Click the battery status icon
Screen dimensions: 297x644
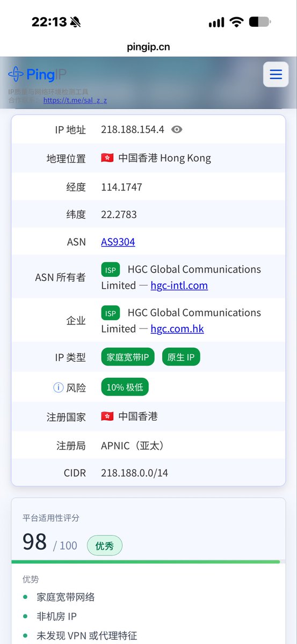pos(260,22)
